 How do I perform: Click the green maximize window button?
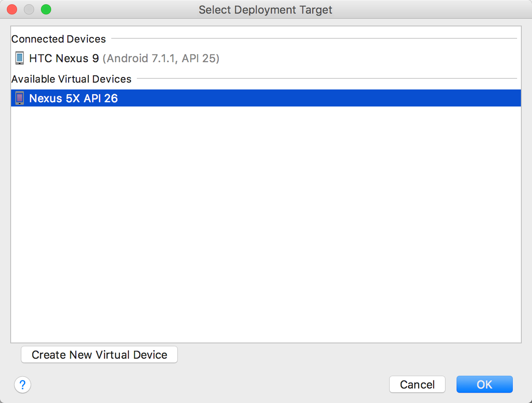pos(46,9)
